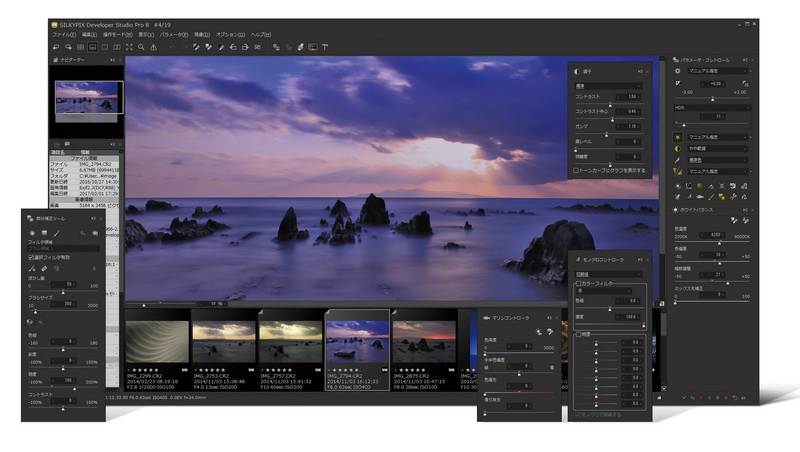Open the '濃度' dropdown in tone panel
The height and width of the screenshot is (452, 800).
coord(610,84)
